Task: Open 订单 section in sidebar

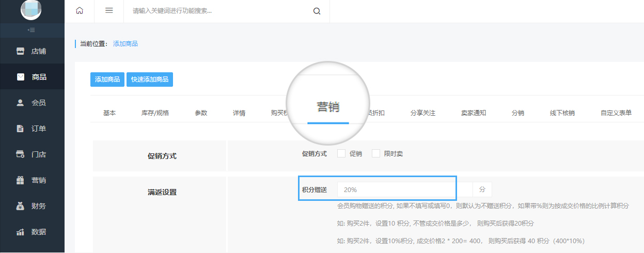Action: (32, 129)
